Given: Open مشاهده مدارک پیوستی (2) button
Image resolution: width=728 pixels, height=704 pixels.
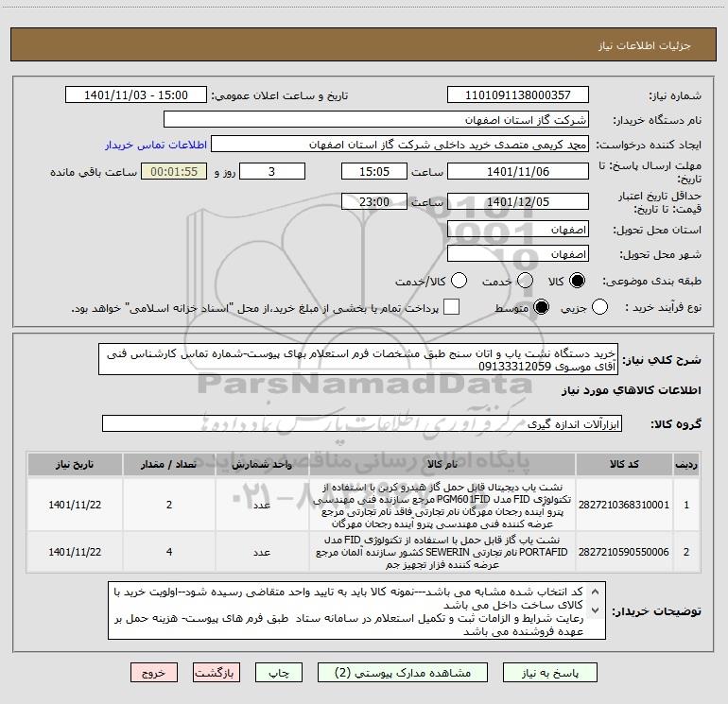Looking at the screenshot, I should click(x=403, y=673).
